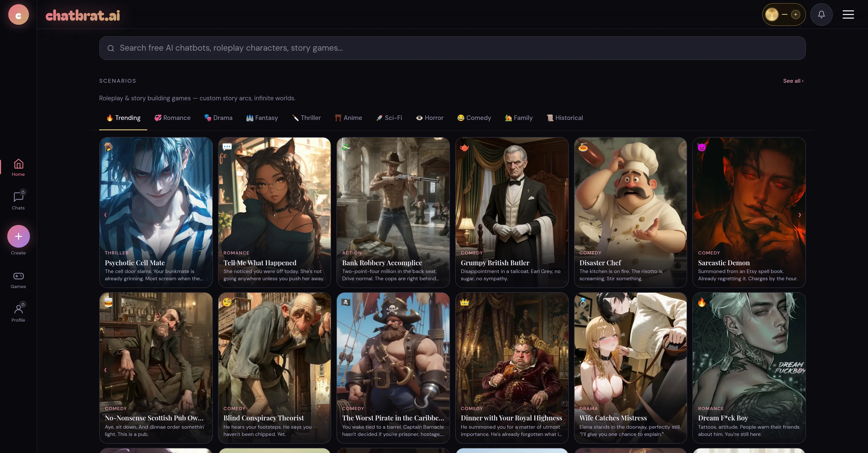868x453 pixels.
Task: Open the Tell Me What Happened card
Action: point(274,213)
